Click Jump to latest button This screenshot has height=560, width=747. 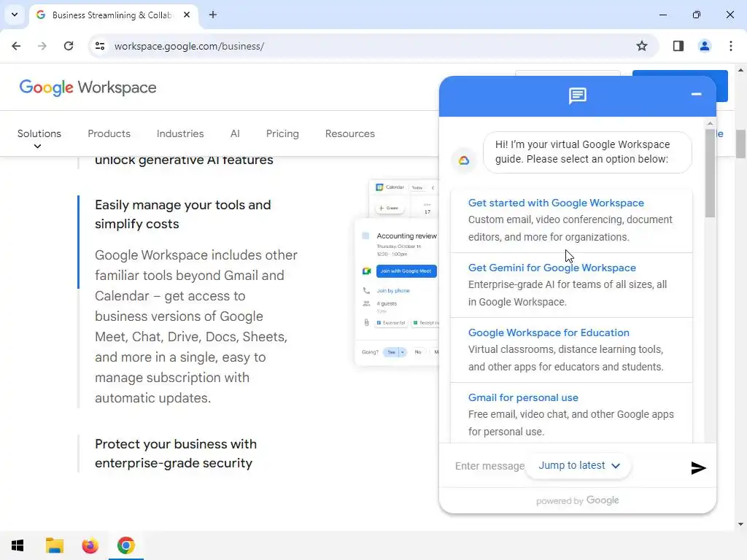click(x=578, y=466)
